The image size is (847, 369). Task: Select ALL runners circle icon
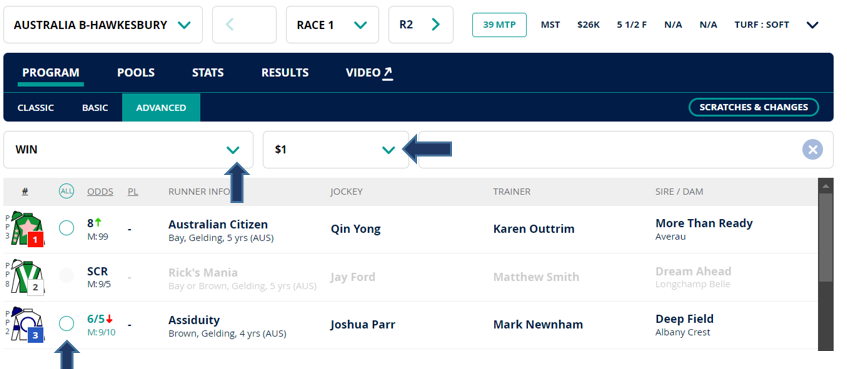pyautogui.click(x=66, y=191)
